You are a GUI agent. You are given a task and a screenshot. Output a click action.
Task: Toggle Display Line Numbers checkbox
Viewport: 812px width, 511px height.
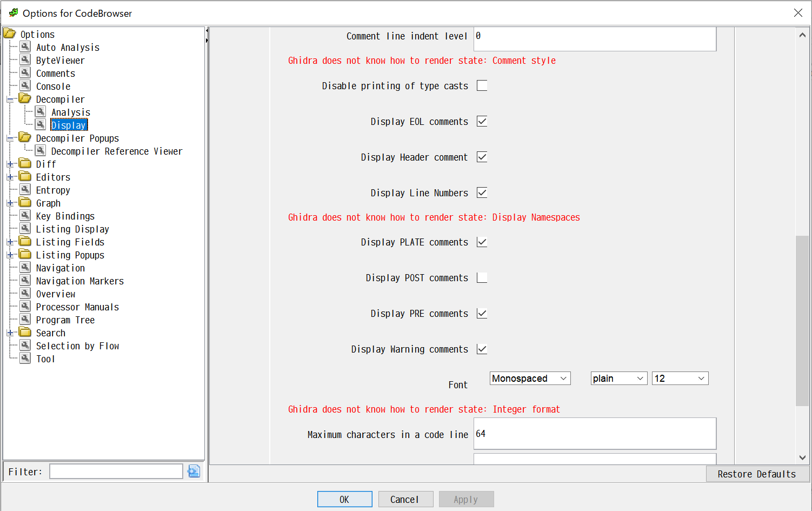[x=482, y=193]
